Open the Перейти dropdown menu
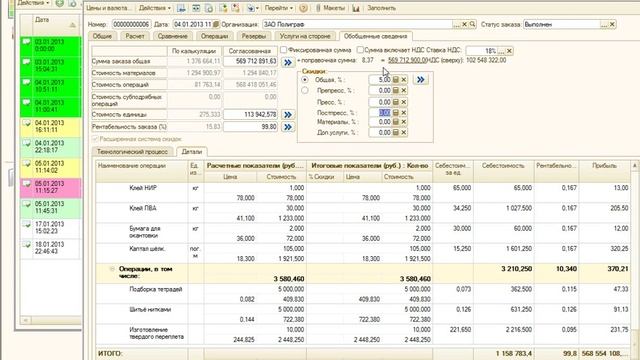The image size is (640, 360). (x=279, y=8)
